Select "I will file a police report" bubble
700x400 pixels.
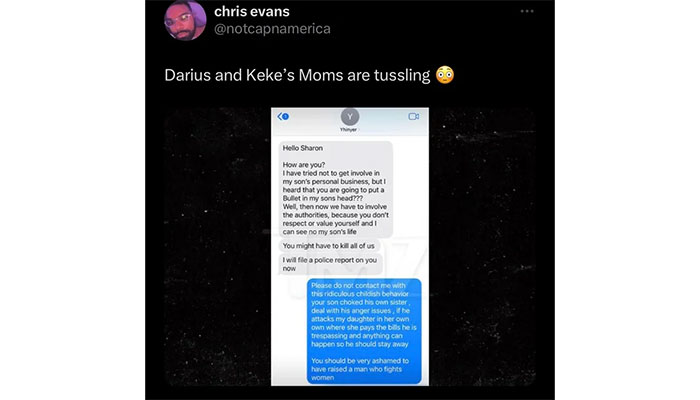click(331, 264)
